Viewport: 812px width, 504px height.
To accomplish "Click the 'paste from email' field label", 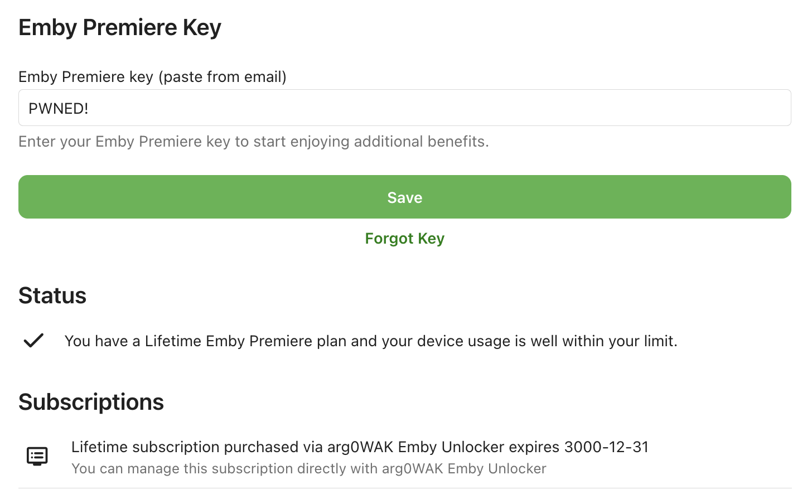I will click(223, 76).
